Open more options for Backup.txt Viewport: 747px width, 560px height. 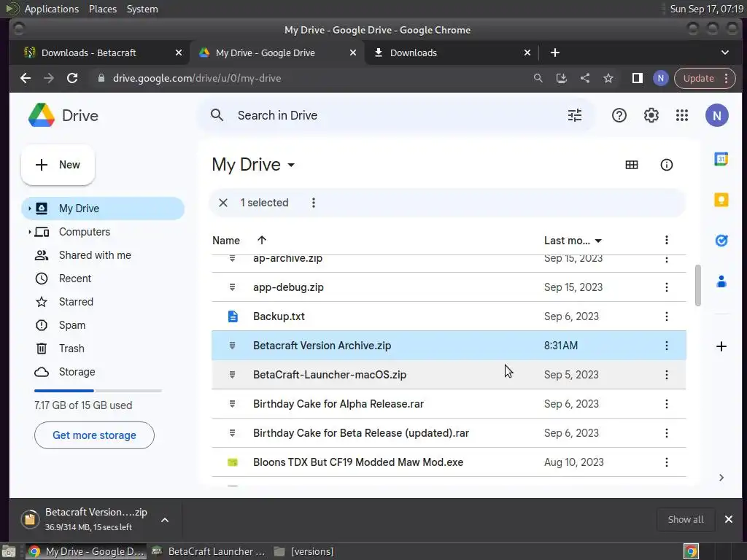click(666, 316)
